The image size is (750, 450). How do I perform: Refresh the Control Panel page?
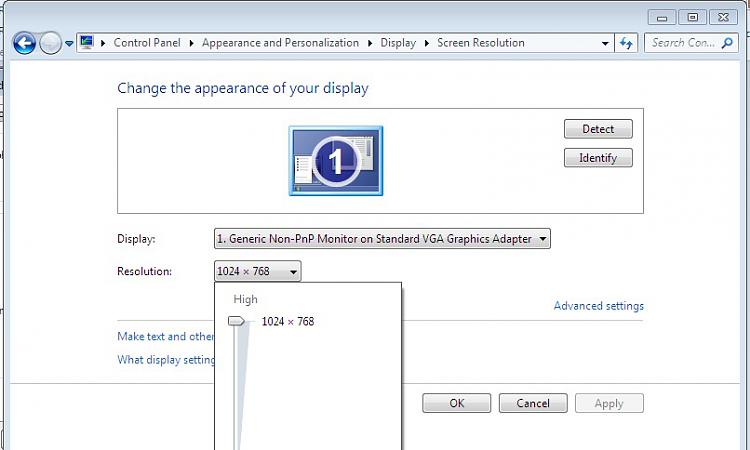(626, 43)
